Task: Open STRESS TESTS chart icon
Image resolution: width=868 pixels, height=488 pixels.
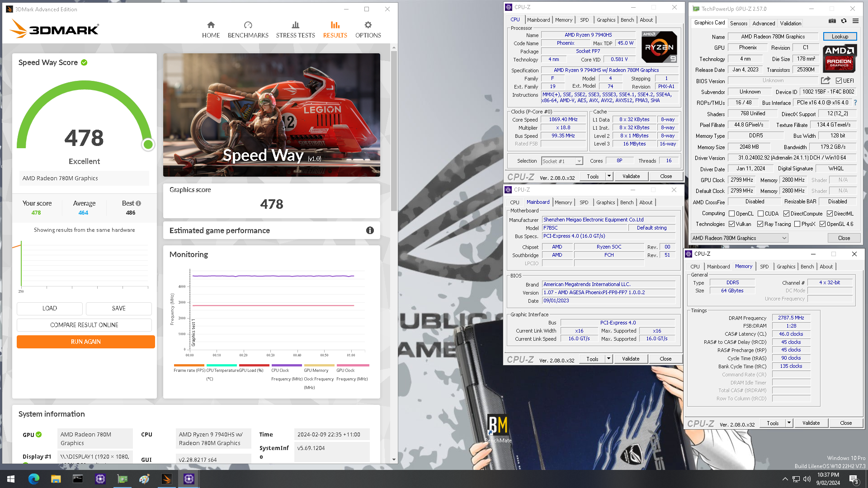Action: (295, 25)
